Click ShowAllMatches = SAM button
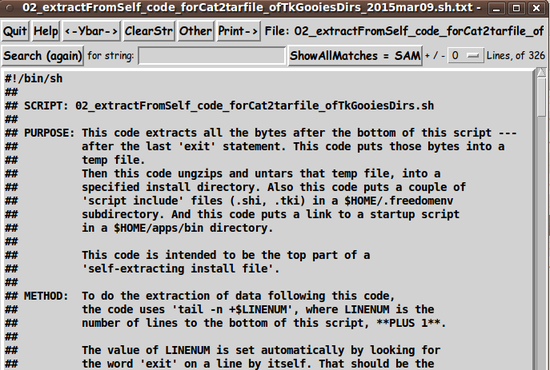550x370 pixels. coord(355,56)
